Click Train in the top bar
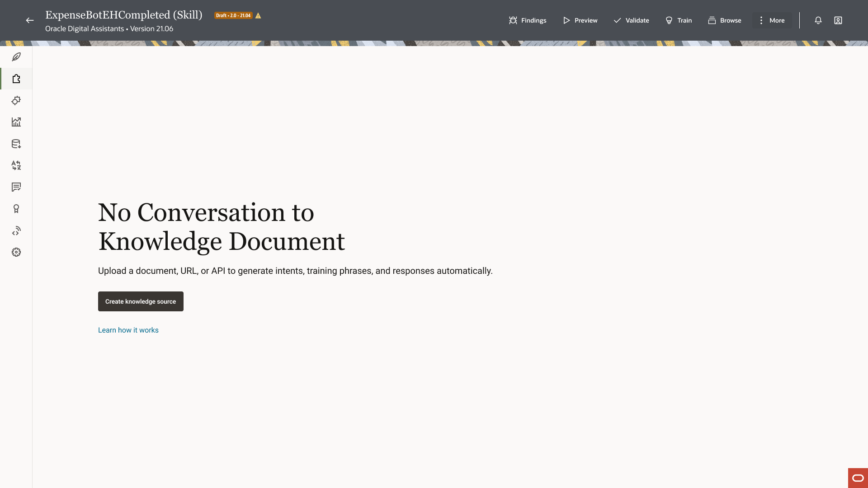Image resolution: width=868 pixels, height=488 pixels. [679, 20]
